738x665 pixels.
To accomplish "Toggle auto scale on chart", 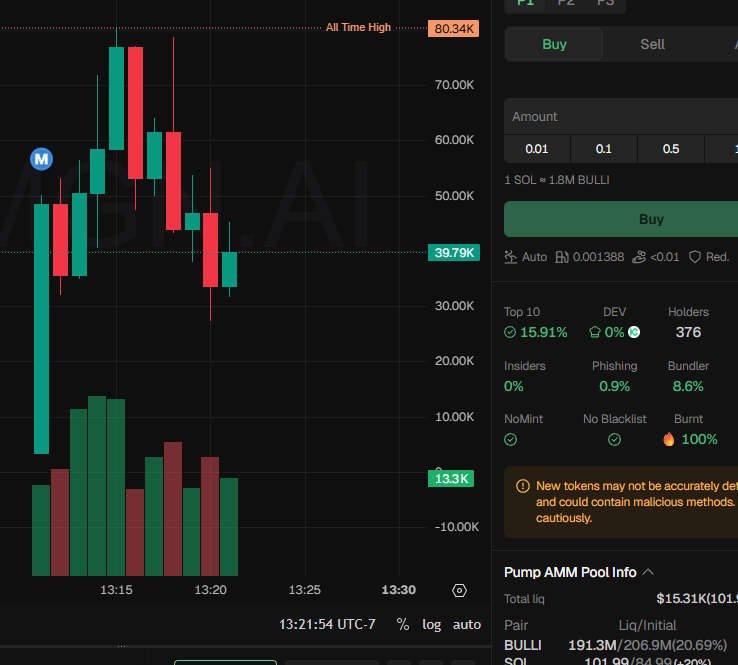I will pos(466,625).
